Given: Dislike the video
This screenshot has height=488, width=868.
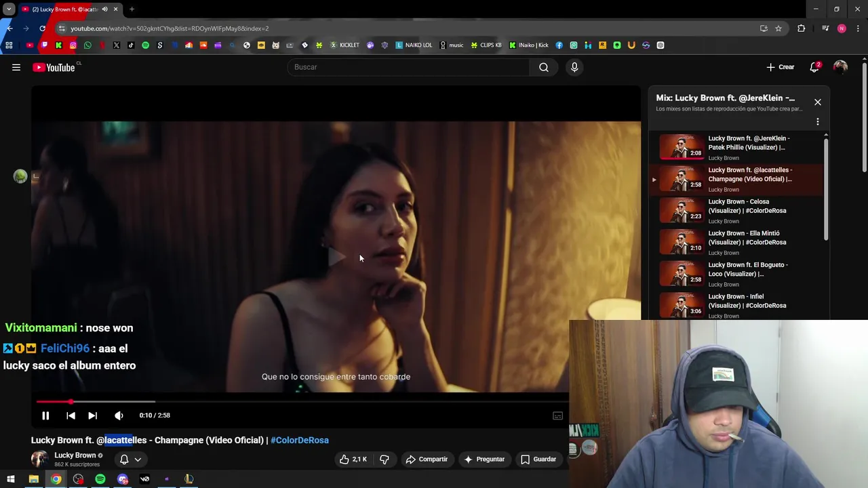Looking at the screenshot, I should click(384, 459).
